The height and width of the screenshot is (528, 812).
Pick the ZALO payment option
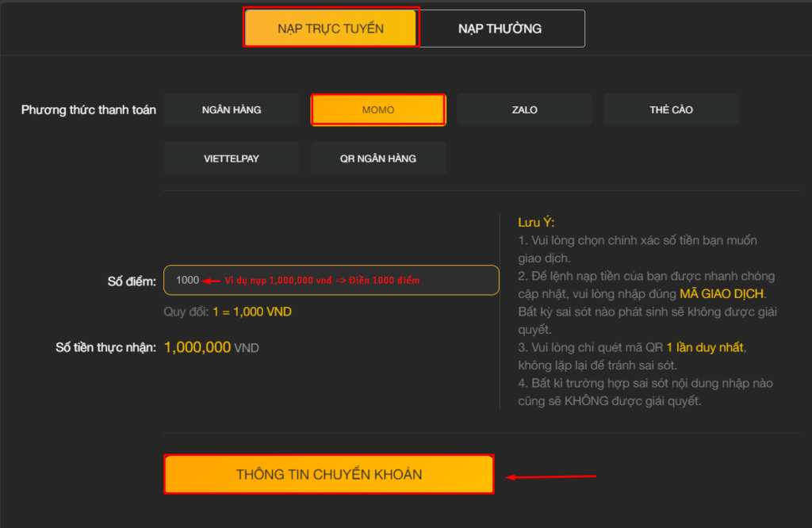524,110
